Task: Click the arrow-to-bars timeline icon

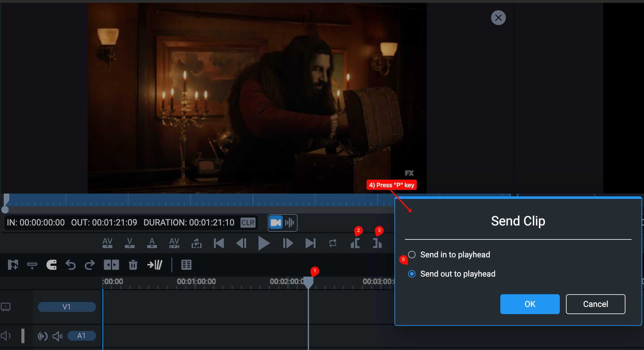Action: tap(154, 265)
